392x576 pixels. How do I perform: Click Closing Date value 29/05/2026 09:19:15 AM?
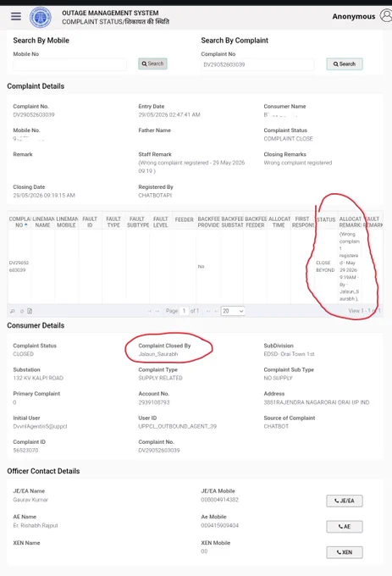click(x=44, y=195)
